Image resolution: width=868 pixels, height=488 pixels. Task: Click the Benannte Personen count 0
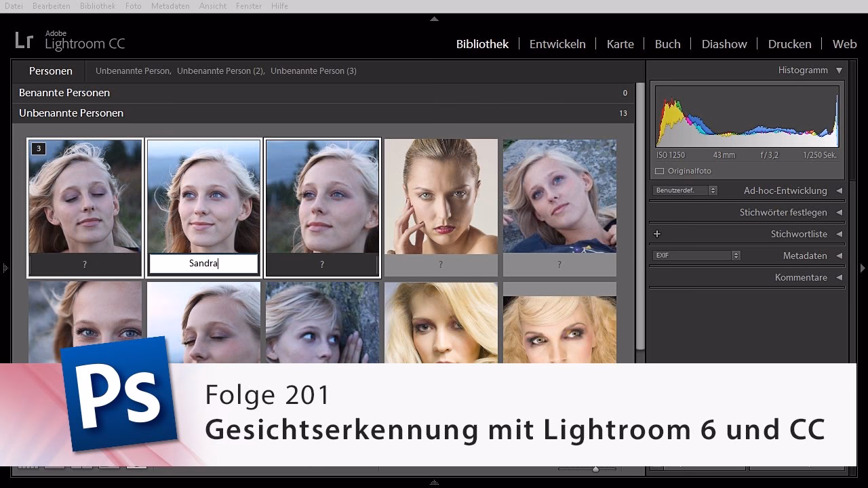625,93
